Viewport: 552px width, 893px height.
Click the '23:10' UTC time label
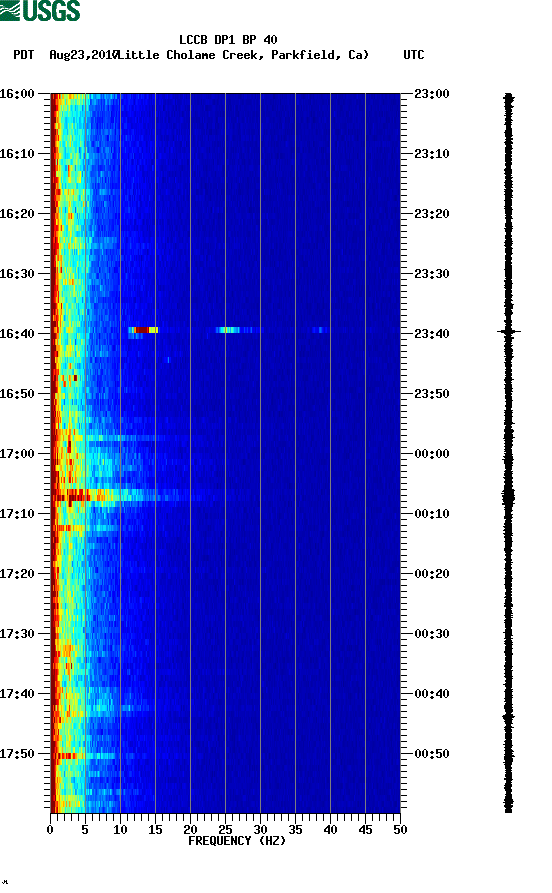click(x=432, y=154)
